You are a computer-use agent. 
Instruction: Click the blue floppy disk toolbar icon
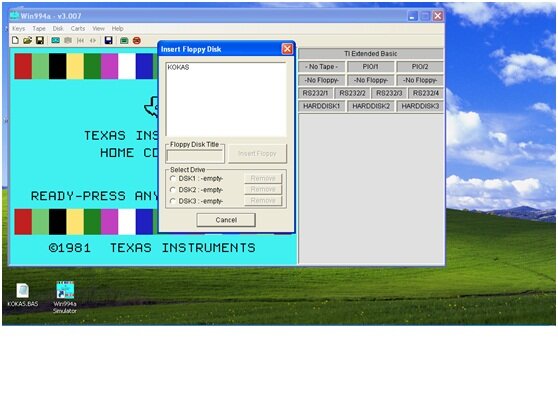coord(109,40)
